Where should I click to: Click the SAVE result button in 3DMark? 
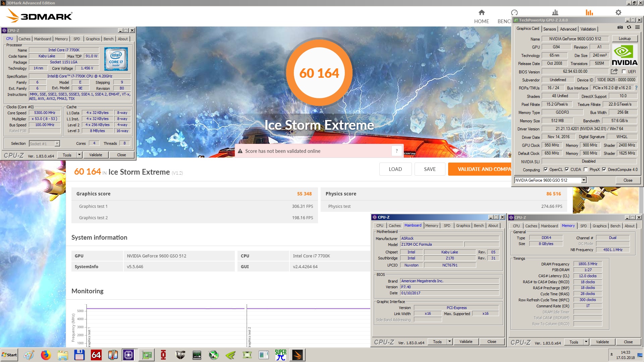(x=430, y=169)
